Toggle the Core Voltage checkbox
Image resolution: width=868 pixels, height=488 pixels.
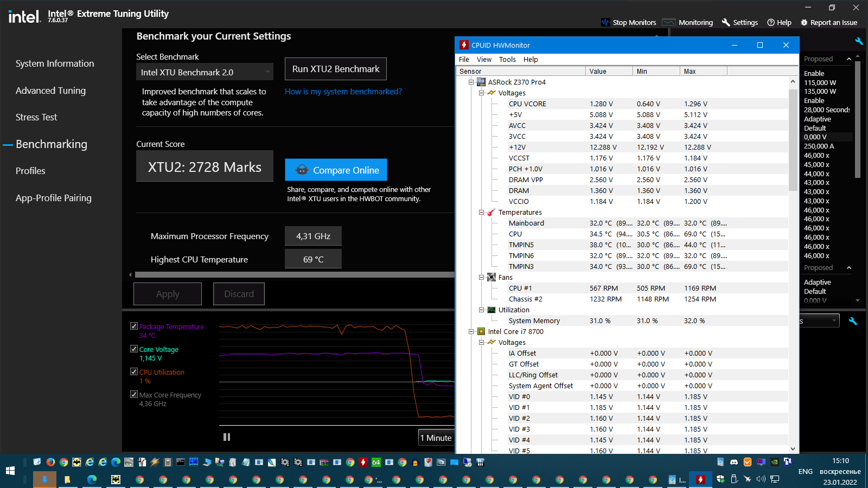[134, 349]
